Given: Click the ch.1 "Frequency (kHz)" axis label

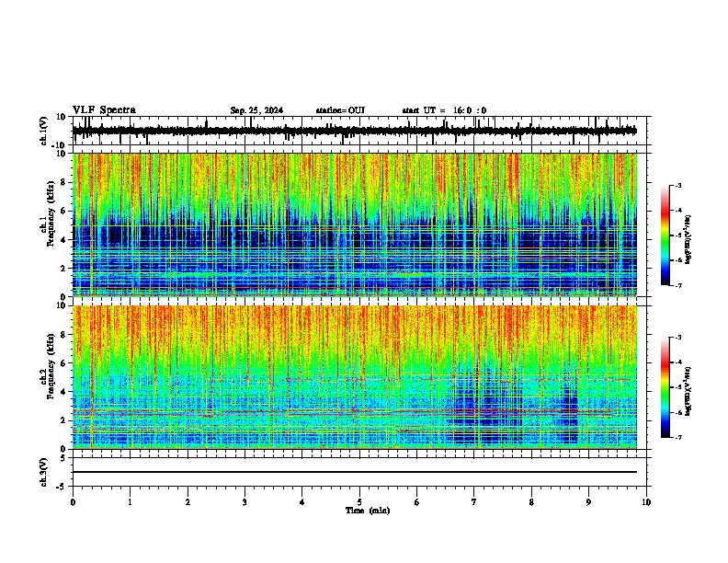Looking at the screenshot, I should [51, 213].
